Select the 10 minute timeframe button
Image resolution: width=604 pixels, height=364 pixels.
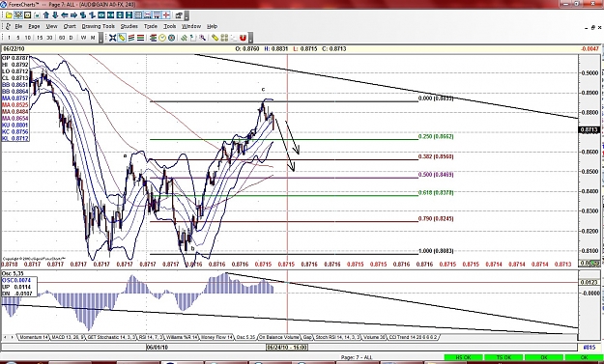coord(27,38)
